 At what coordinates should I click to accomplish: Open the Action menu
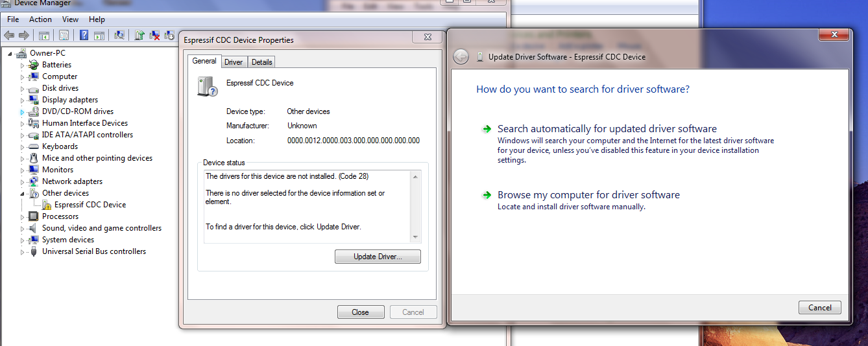coord(40,19)
